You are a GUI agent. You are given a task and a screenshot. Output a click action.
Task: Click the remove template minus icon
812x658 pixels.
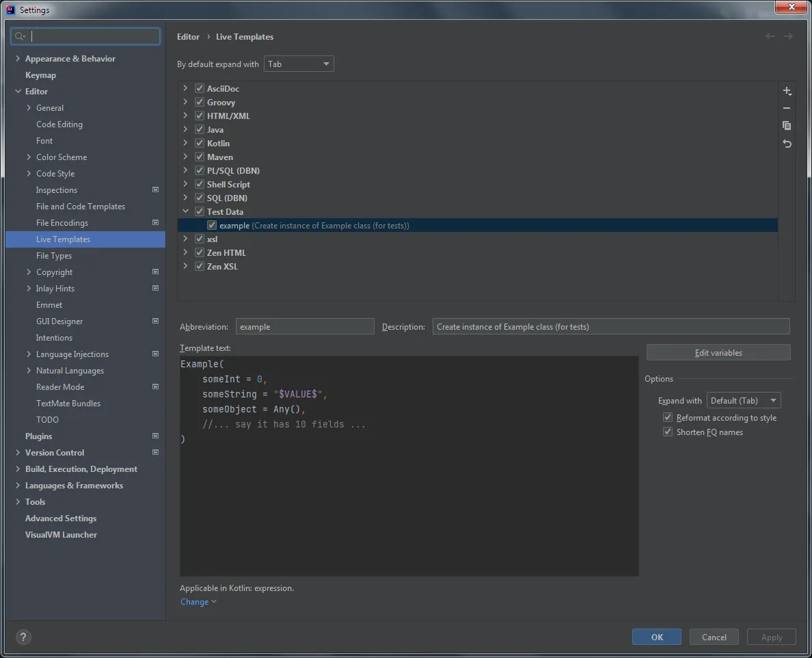point(787,108)
